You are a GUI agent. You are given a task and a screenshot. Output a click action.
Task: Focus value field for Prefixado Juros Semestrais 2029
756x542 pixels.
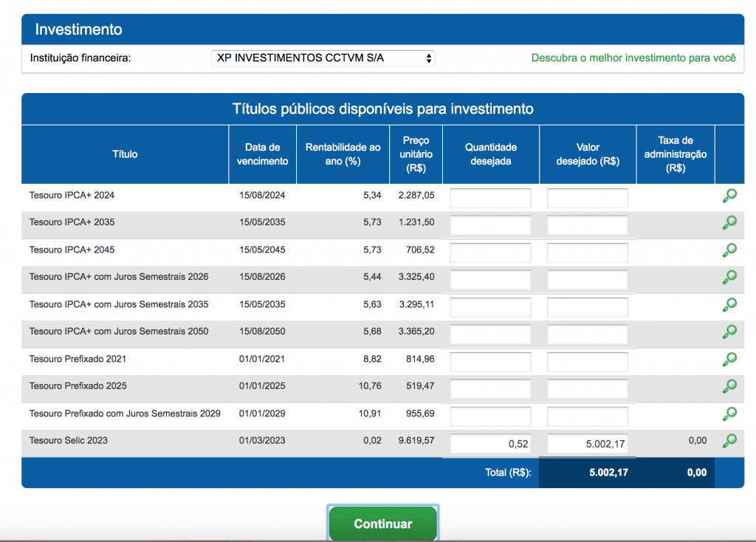pos(587,416)
